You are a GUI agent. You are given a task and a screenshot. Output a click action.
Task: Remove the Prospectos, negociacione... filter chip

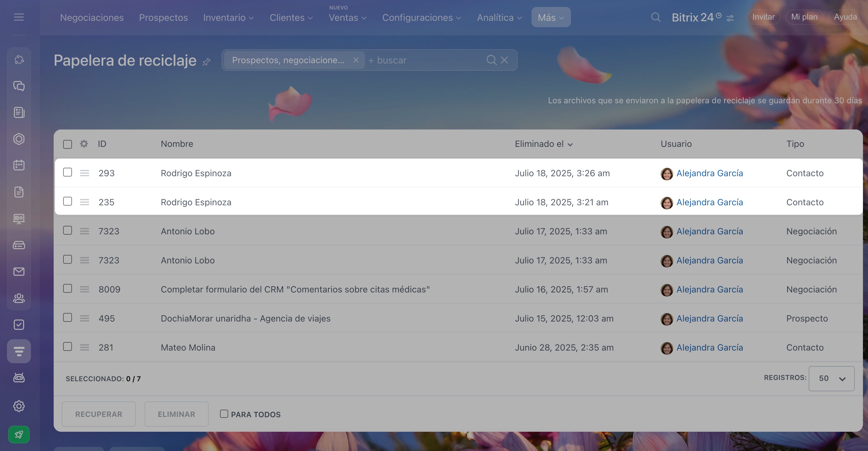pyautogui.click(x=356, y=60)
